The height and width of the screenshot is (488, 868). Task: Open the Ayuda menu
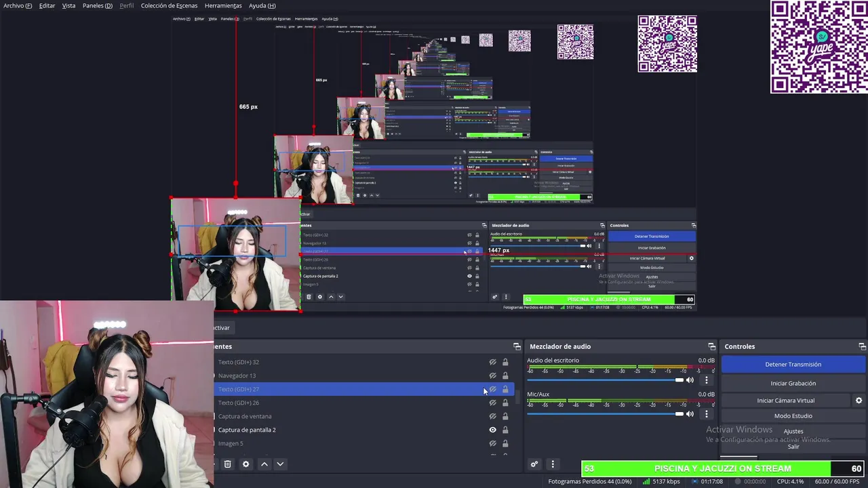coord(262,5)
